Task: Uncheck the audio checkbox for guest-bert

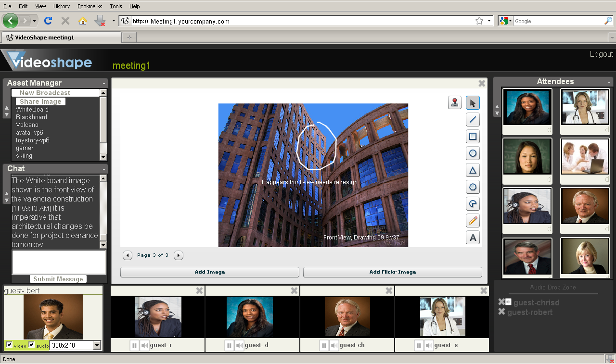Action: (32, 345)
